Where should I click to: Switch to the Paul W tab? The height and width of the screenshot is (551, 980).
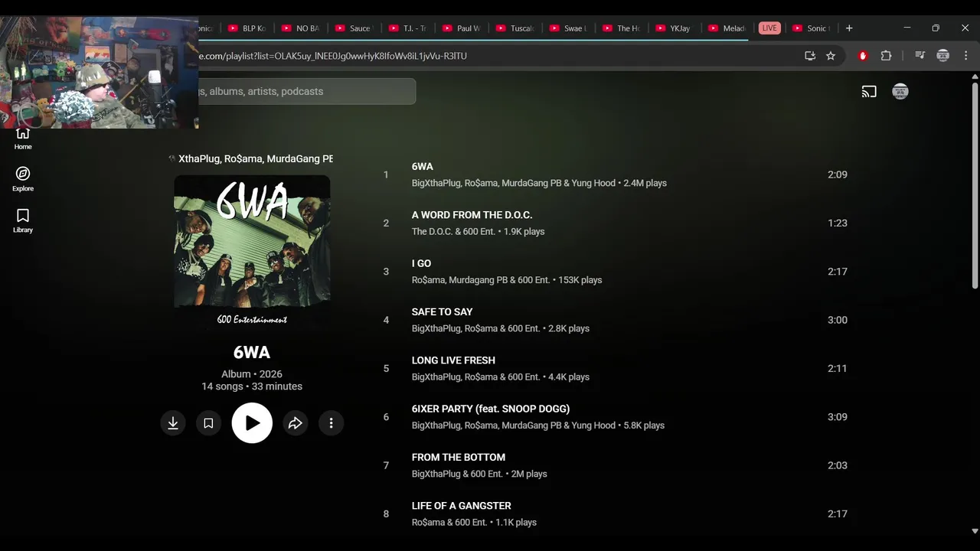click(461, 28)
